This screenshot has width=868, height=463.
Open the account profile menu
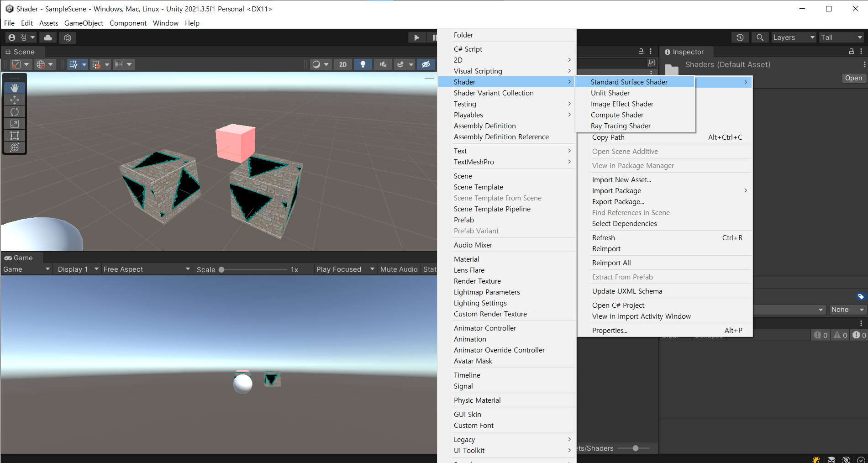point(21,37)
